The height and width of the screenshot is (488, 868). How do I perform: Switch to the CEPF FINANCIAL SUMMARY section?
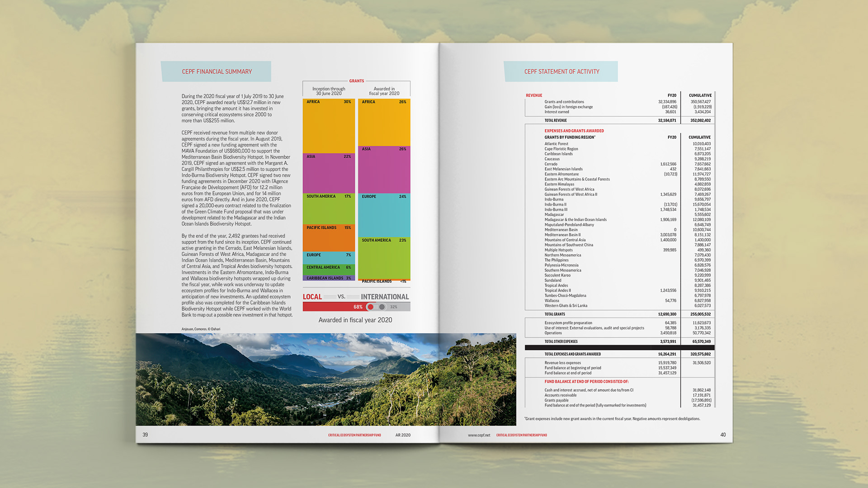(216, 71)
